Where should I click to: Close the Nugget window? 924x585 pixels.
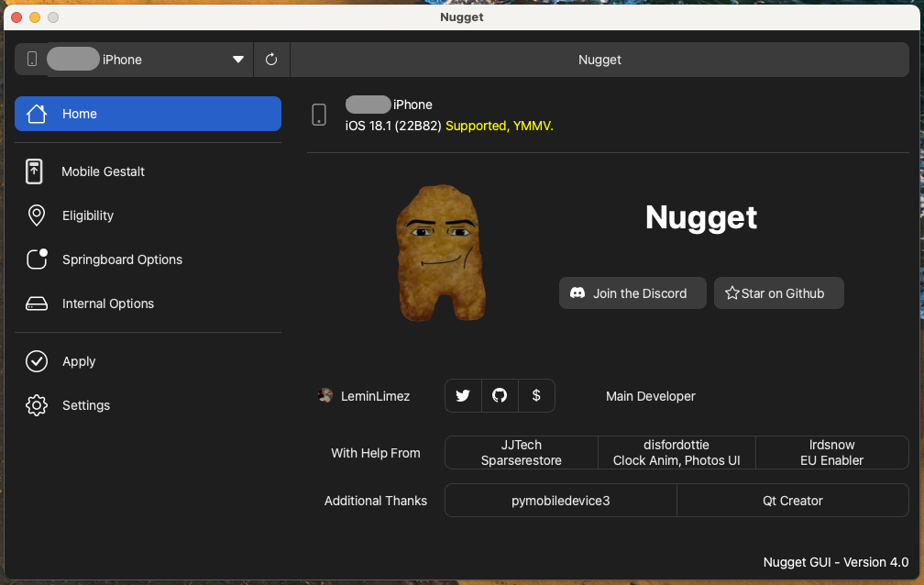pos(16,17)
